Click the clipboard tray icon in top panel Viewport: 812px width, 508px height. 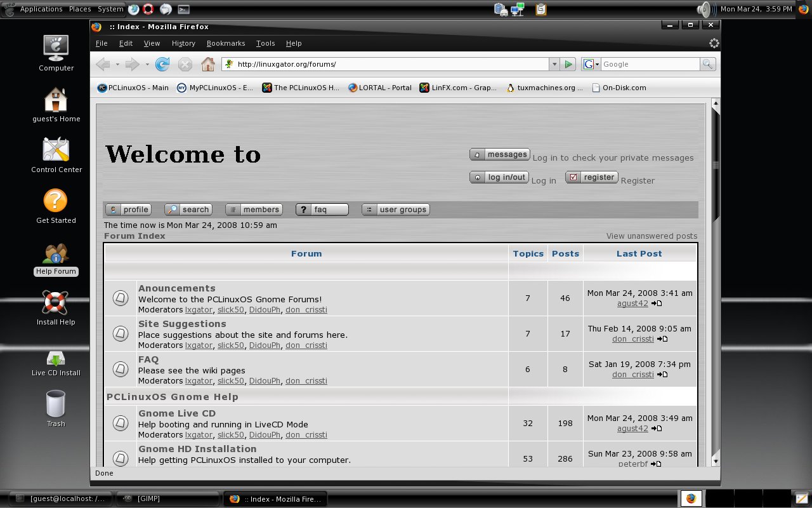click(541, 9)
